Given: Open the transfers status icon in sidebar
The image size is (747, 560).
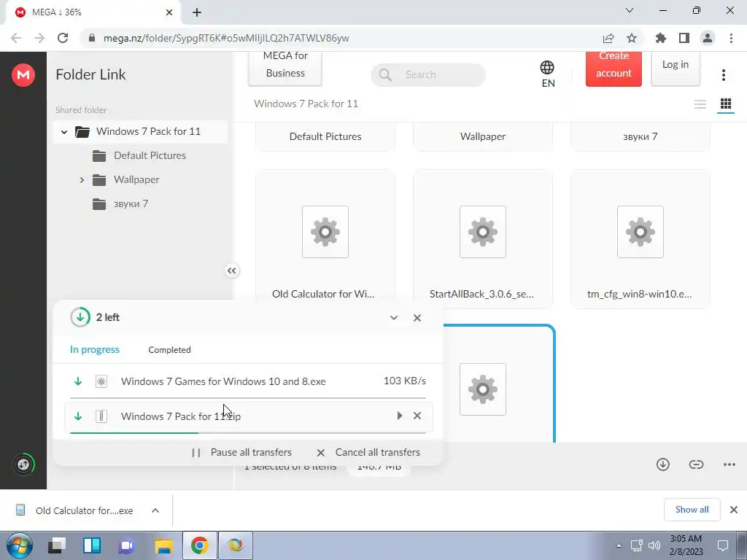Looking at the screenshot, I should click(x=23, y=464).
